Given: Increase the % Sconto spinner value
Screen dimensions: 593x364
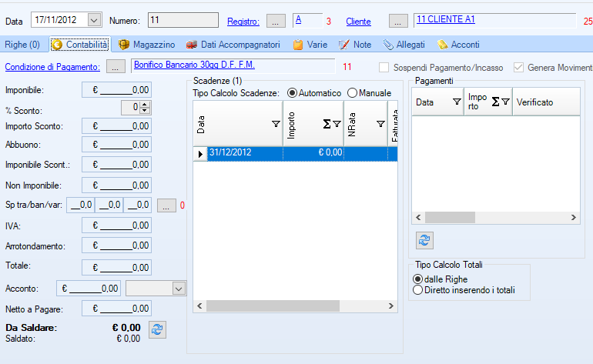Looking at the screenshot, I should 146,103.
